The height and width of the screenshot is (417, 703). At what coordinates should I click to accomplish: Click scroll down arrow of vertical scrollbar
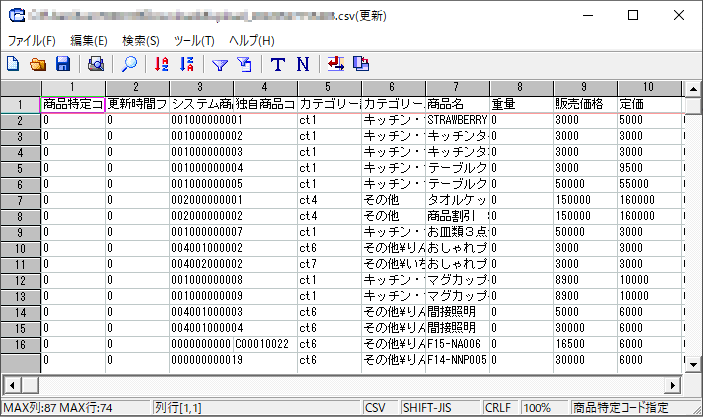coord(693,365)
